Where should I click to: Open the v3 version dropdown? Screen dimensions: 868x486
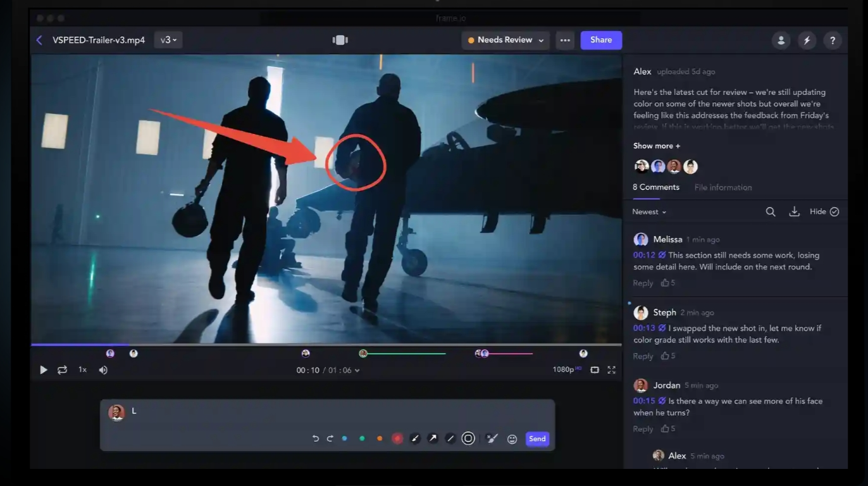tap(169, 40)
